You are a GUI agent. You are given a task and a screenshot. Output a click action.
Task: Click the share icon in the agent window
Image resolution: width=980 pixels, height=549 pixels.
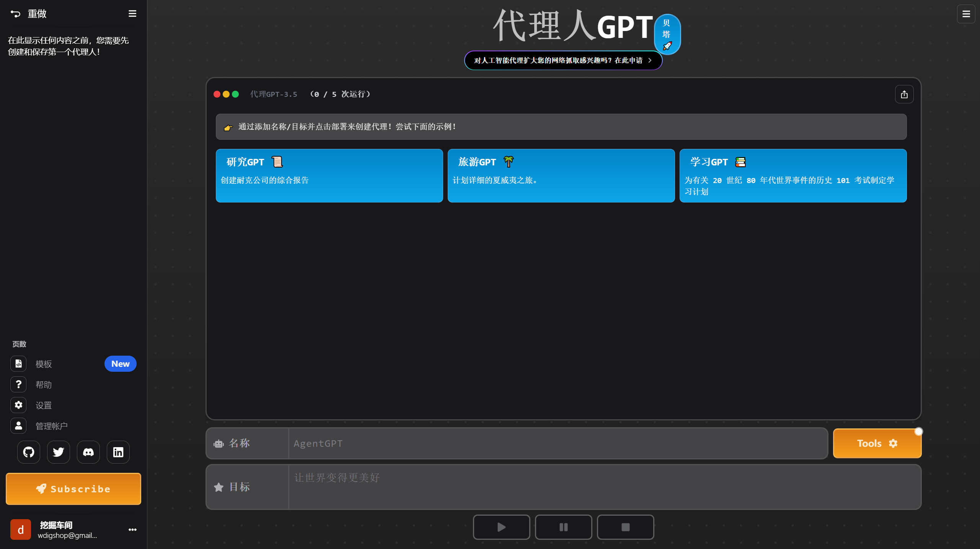[904, 94]
